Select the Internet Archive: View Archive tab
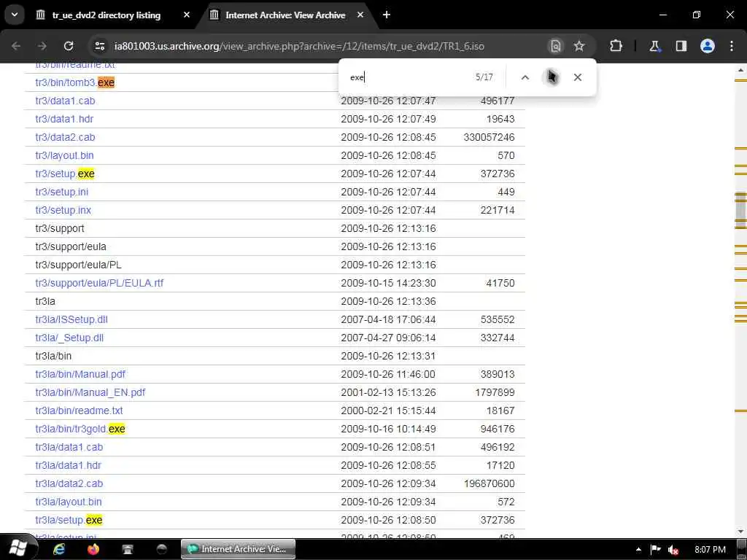The image size is (747, 560). coord(285,15)
